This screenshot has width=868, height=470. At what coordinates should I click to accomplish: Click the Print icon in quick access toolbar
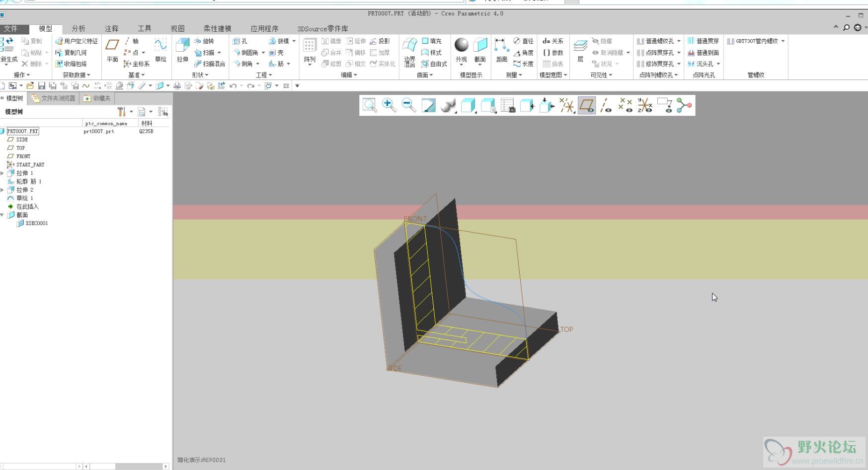pyautogui.click(x=177, y=86)
